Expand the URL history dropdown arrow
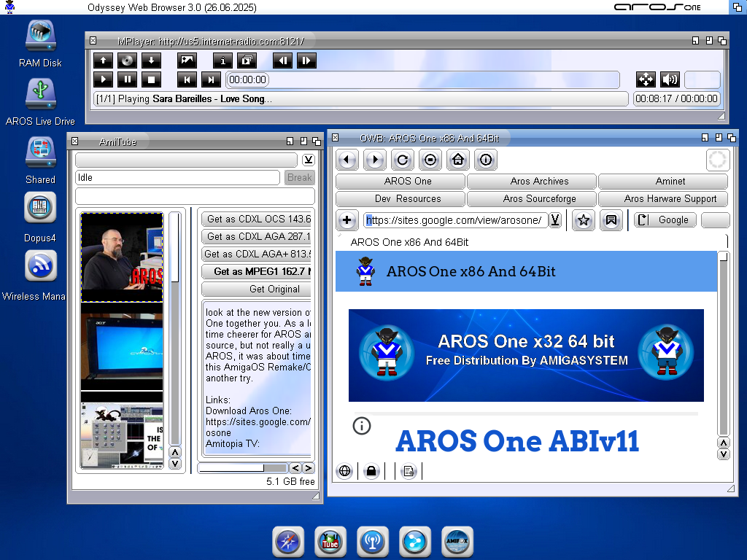This screenshot has width=747, height=560. pyautogui.click(x=555, y=219)
